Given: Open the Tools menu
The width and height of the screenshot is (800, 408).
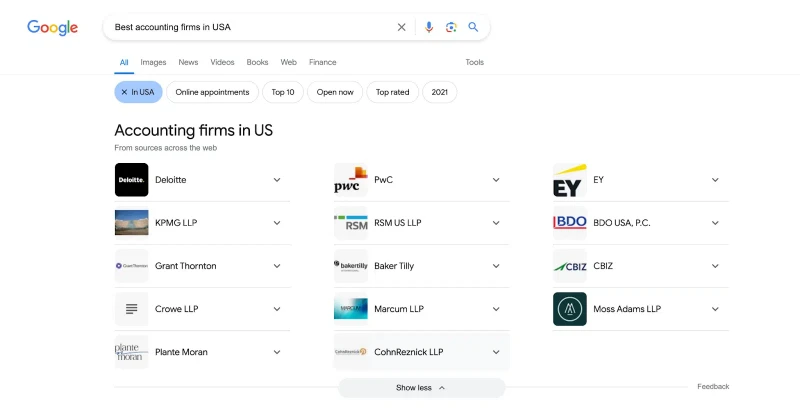Looking at the screenshot, I should pyautogui.click(x=474, y=62).
